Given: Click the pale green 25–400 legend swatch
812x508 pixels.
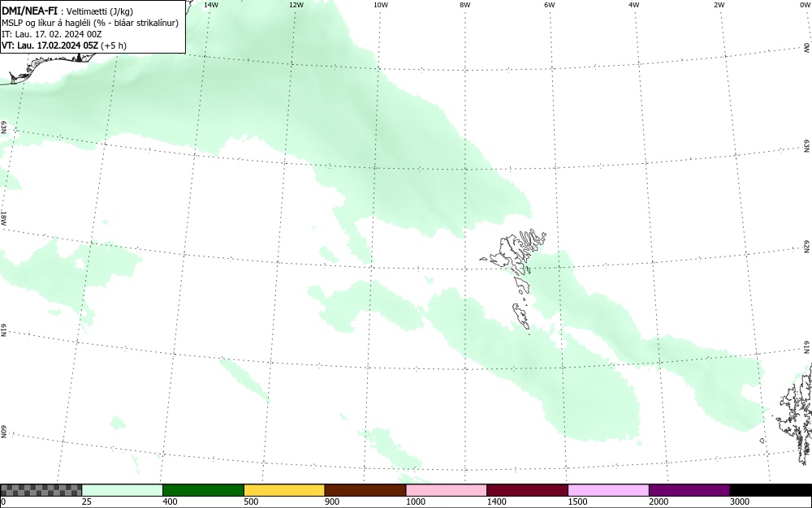Looking at the screenshot, I should (123, 490).
